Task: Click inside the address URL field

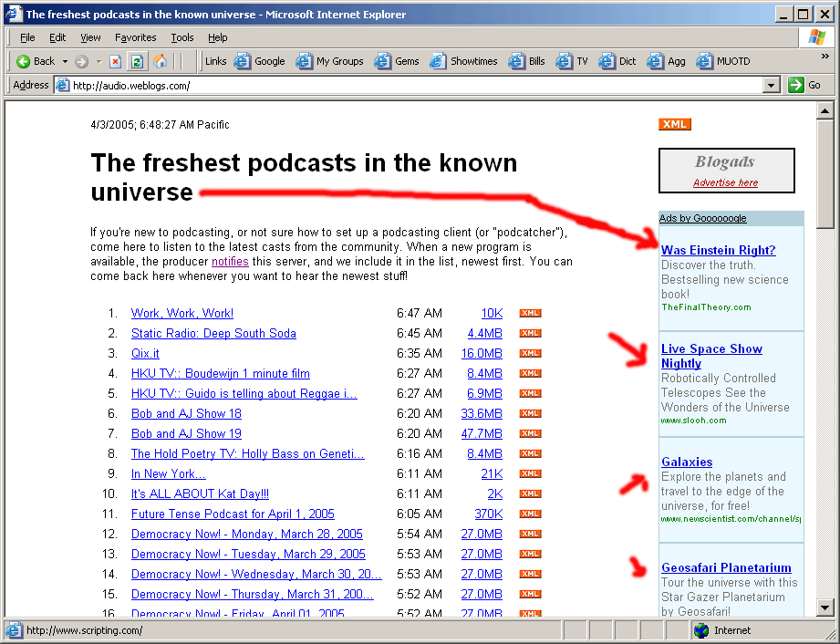Action: 410,85
